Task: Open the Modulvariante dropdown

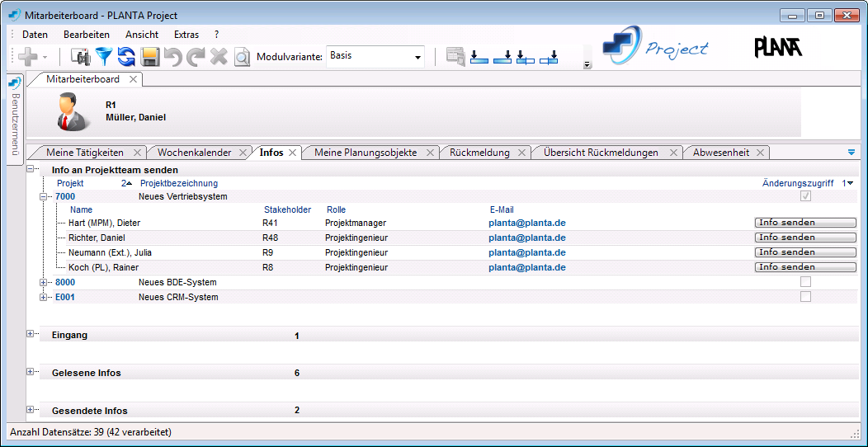Action: 418,57
